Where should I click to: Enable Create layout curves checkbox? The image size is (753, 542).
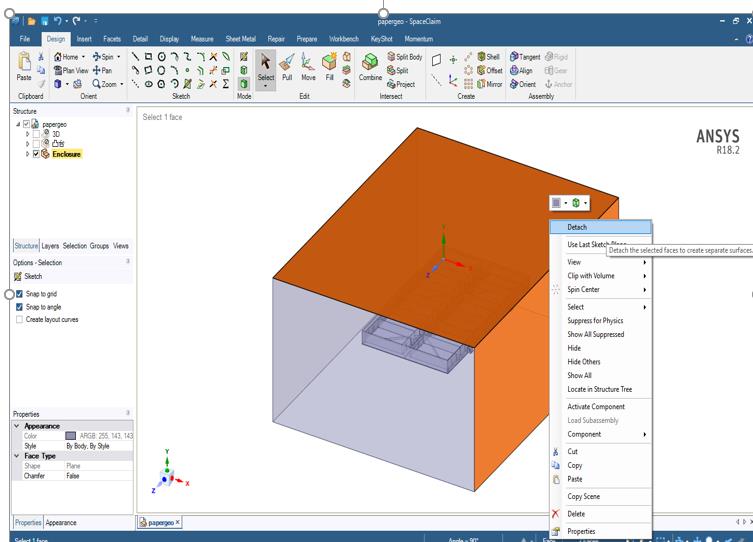(19, 319)
